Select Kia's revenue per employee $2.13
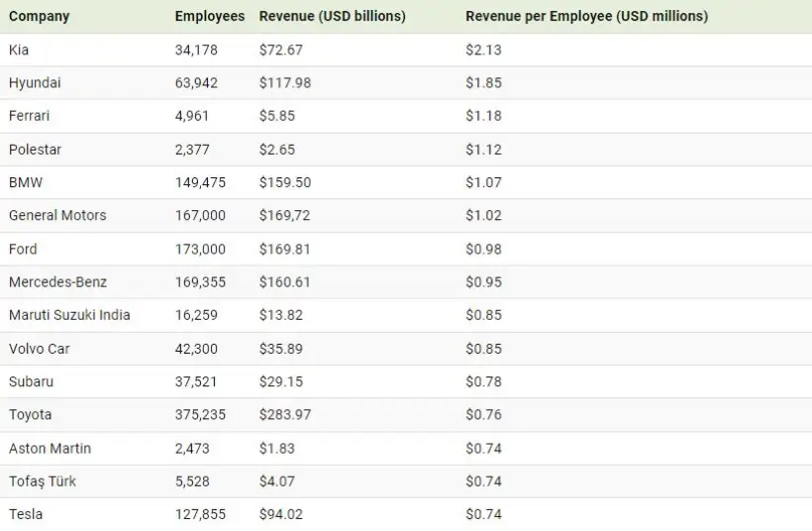Viewport: 812px width, 531px height. [483, 50]
